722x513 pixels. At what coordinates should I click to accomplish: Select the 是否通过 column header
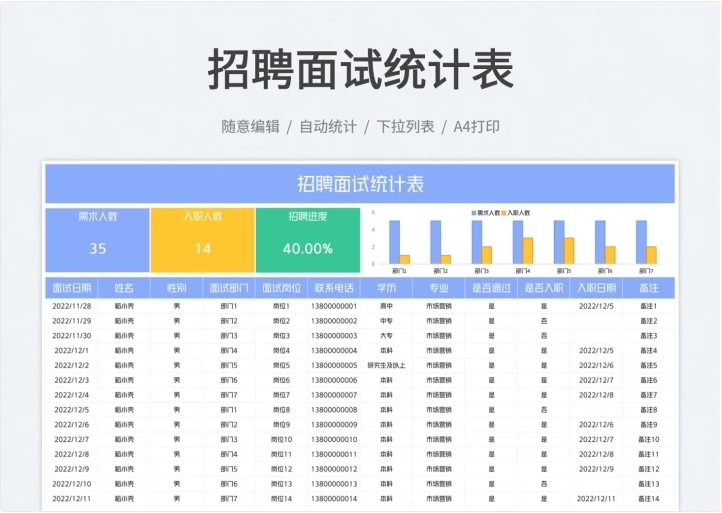[491, 288]
